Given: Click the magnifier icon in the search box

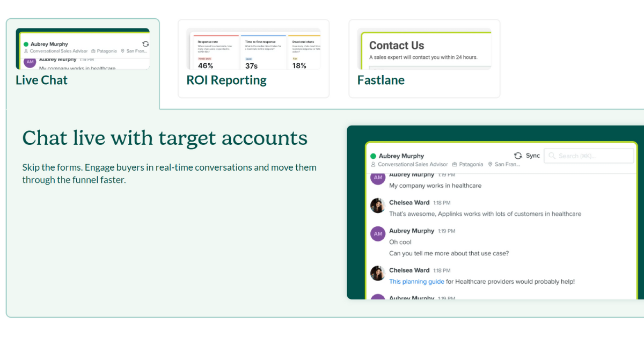Looking at the screenshot, I should point(552,156).
